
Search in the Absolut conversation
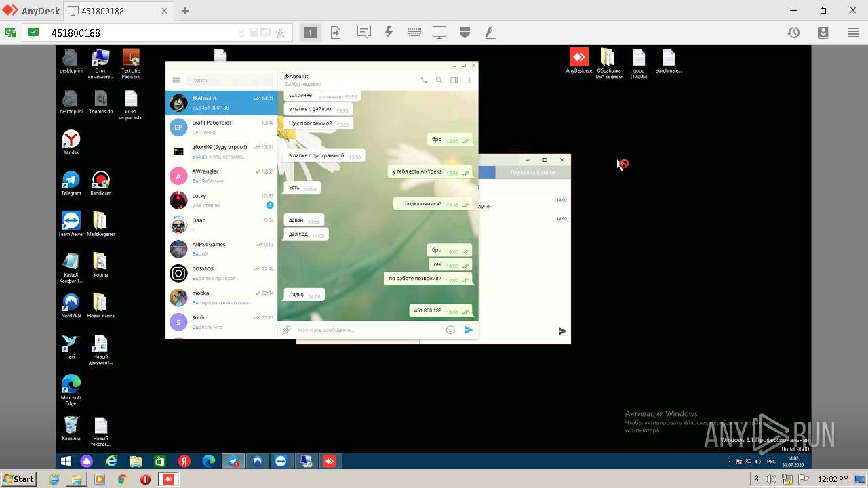coord(439,80)
